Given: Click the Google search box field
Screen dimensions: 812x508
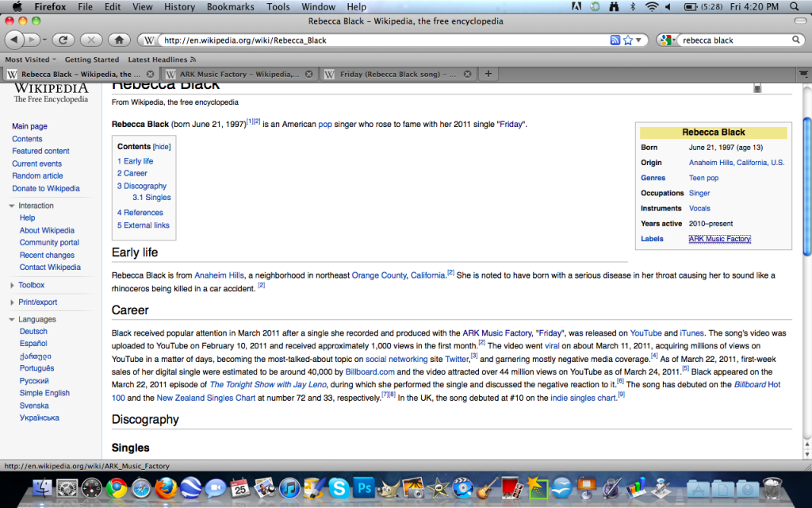Looking at the screenshot, I should click(735, 40).
